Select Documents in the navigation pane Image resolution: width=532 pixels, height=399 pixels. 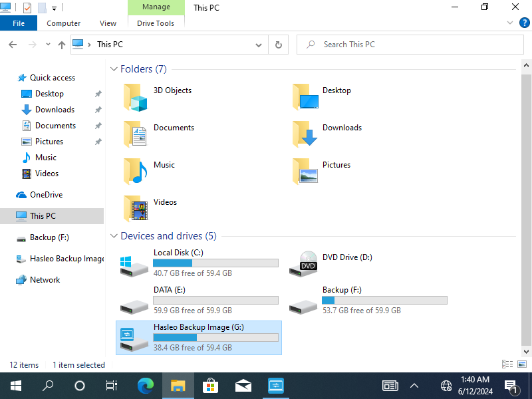pyautogui.click(x=55, y=126)
